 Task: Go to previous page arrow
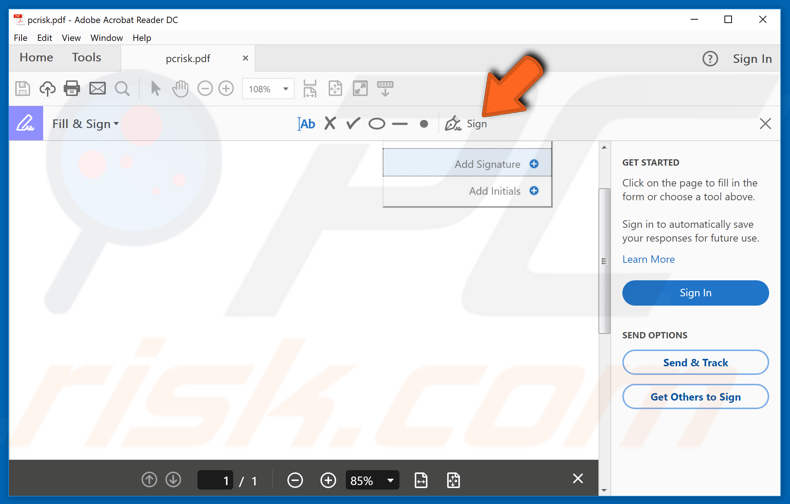(x=149, y=479)
